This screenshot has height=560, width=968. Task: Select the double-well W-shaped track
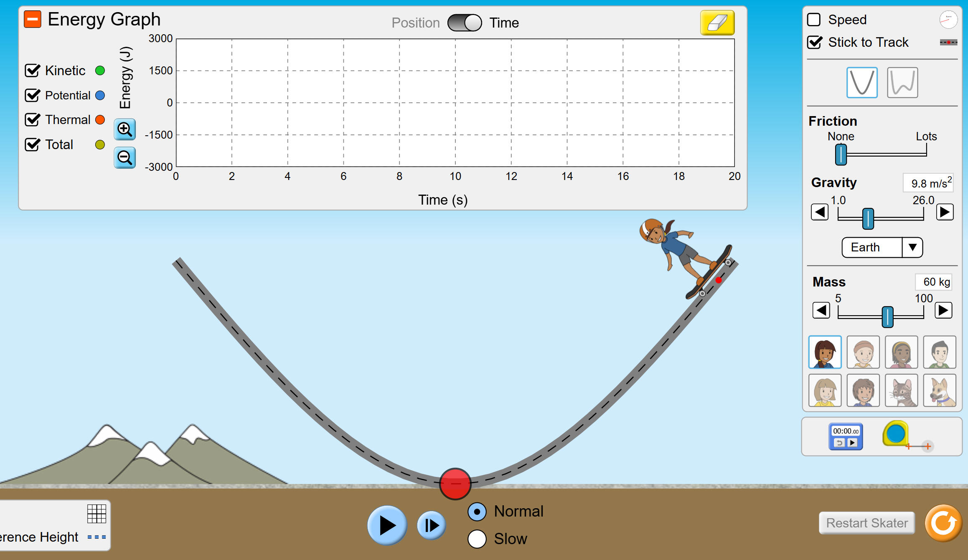click(x=902, y=83)
